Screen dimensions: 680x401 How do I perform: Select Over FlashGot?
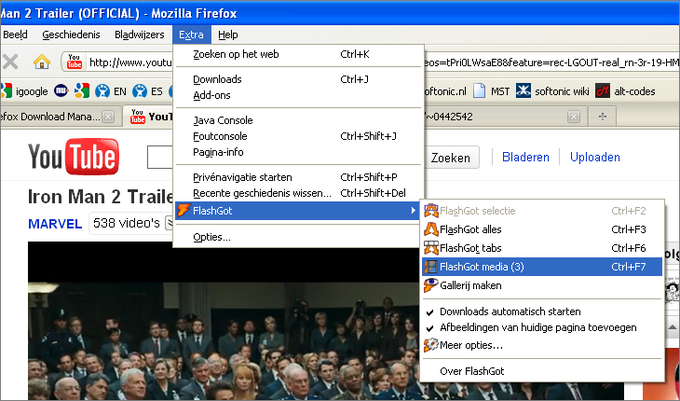tap(542, 371)
